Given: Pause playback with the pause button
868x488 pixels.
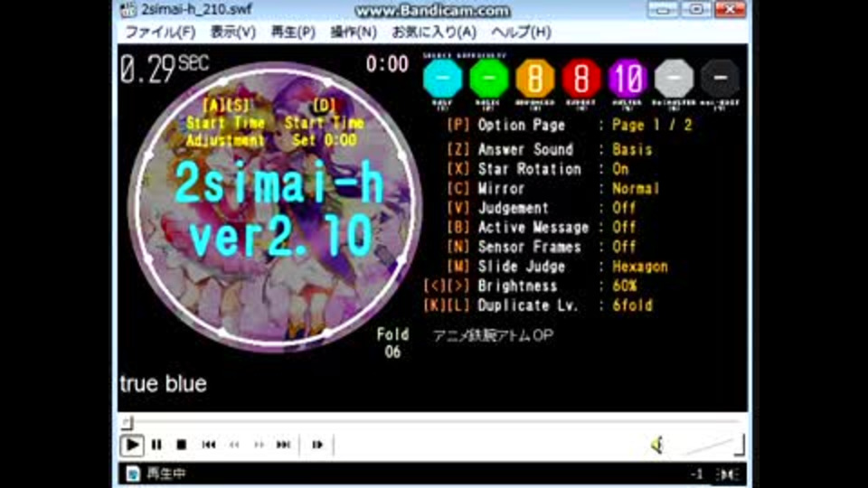Looking at the screenshot, I should [156, 445].
